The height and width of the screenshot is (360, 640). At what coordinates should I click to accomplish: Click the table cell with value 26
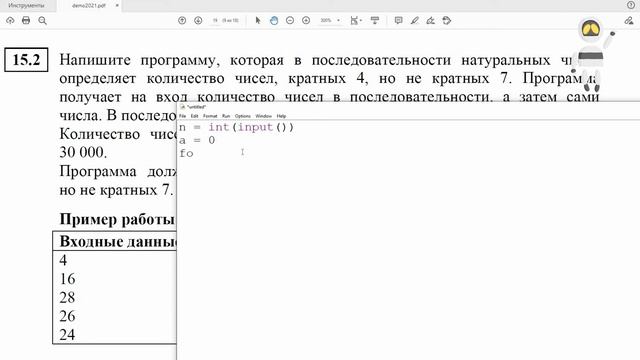pyautogui.click(x=67, y=316)
